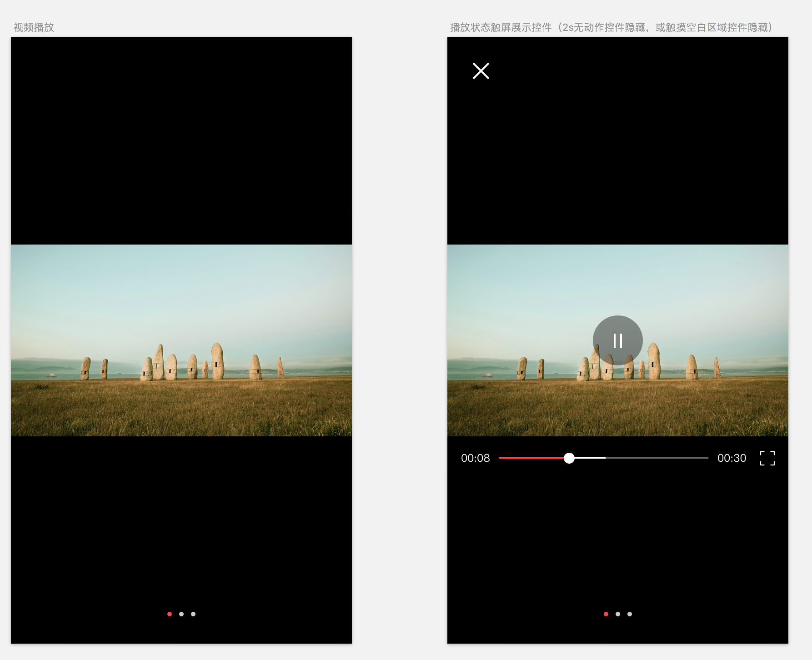The image size is (812, 660).
Task: Click the 视频播放 label
Action: [34, 27]
